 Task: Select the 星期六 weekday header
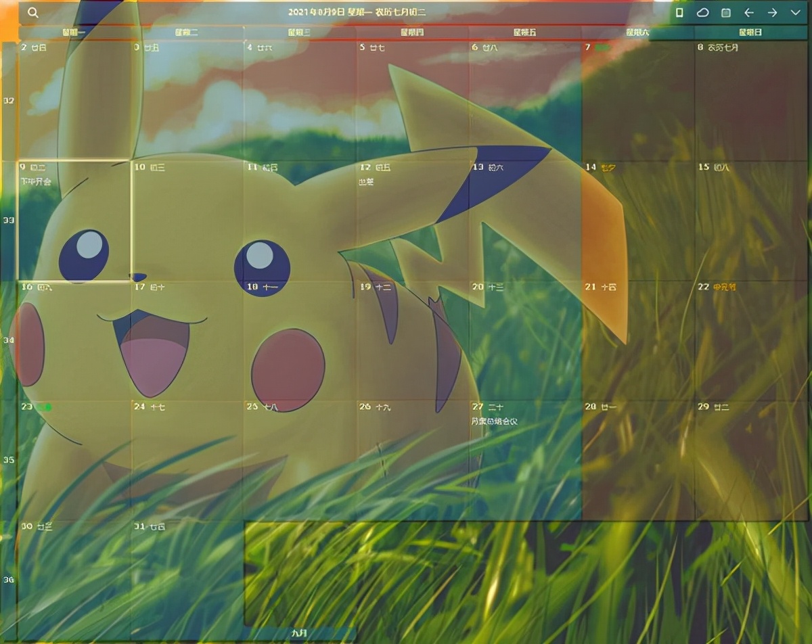[637, 32]
